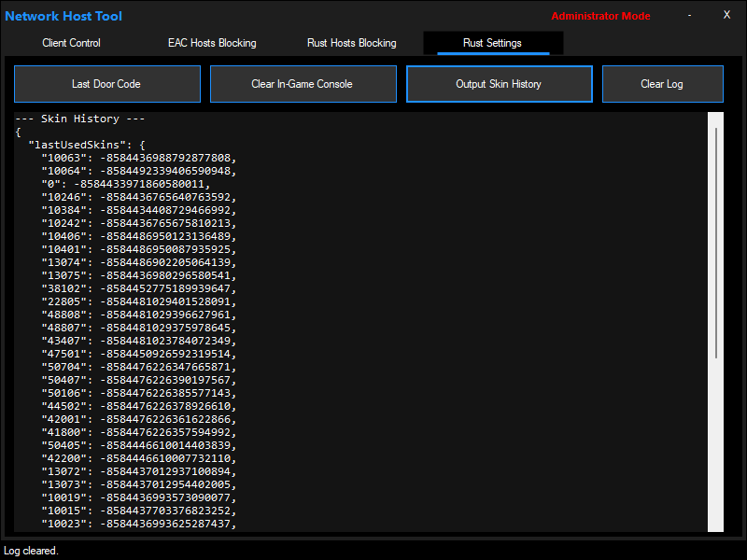Run the Output Skin History button
747x560 pixels.
click(499, 84)
